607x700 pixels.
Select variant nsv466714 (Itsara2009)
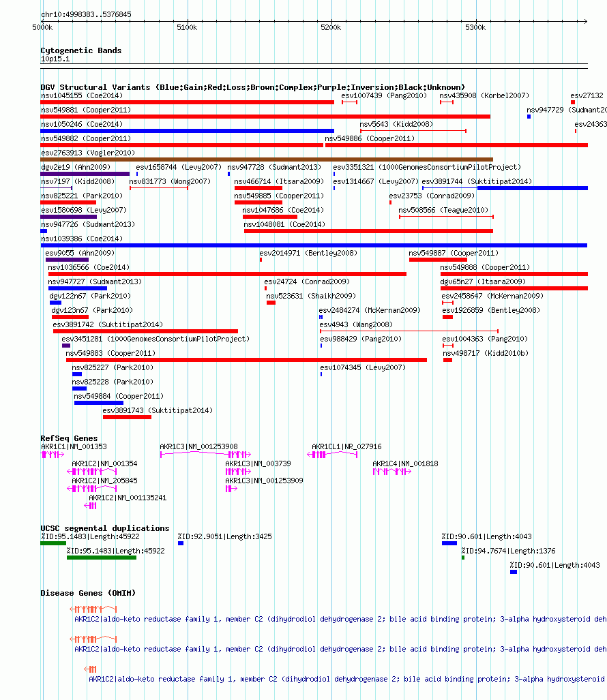tap(279, 181)
